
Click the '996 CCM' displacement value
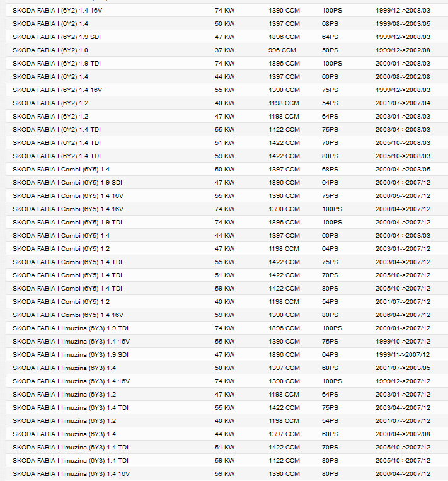pos(282,50)
